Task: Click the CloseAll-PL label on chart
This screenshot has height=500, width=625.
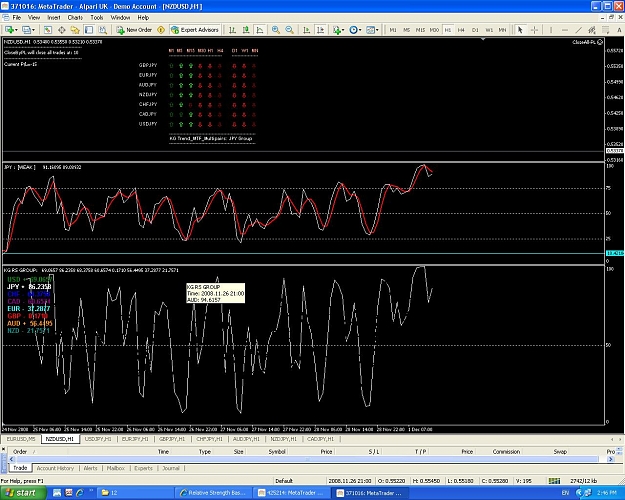Action: point(584,42)
